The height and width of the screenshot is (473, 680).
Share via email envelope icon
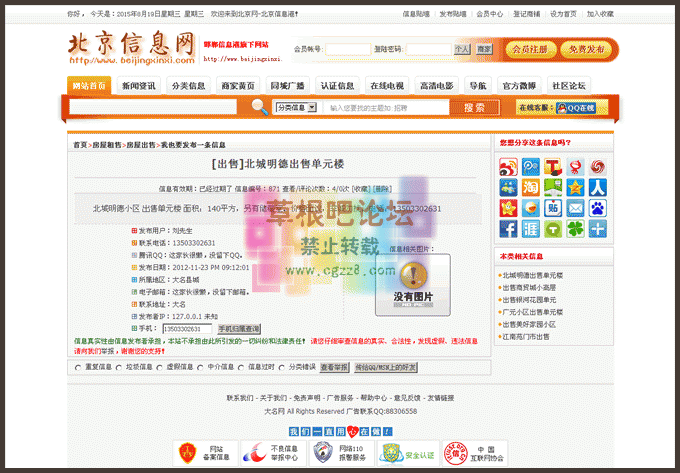pyautogui.click(x=575, y=208)
